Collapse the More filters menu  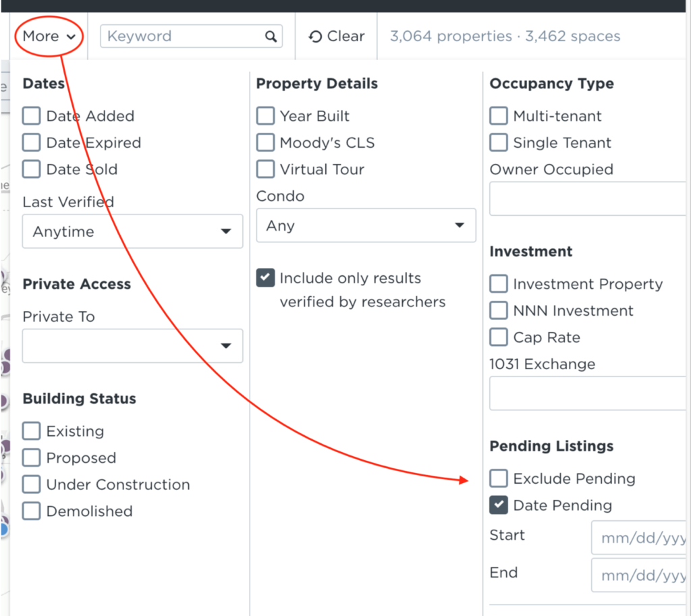click(49, 36)
